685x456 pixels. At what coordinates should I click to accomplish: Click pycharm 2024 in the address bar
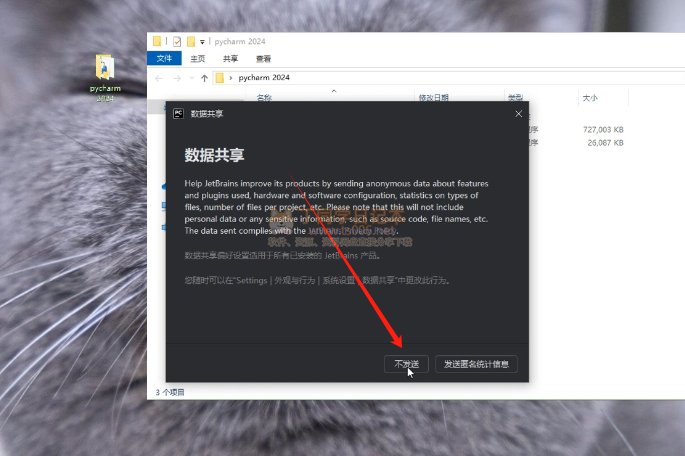click(x=264, y=77)
